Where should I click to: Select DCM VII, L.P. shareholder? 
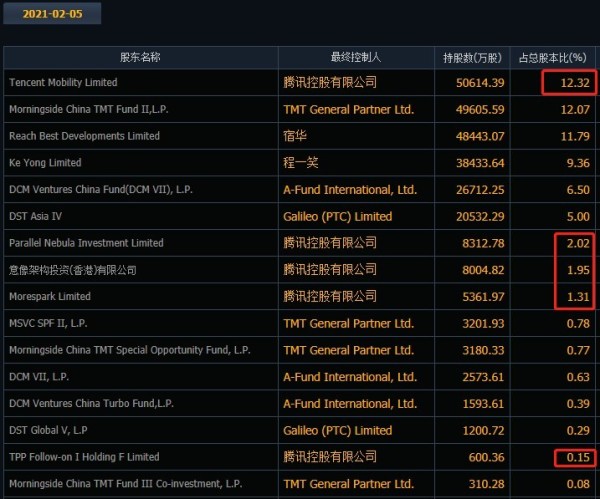pos(39,377)
